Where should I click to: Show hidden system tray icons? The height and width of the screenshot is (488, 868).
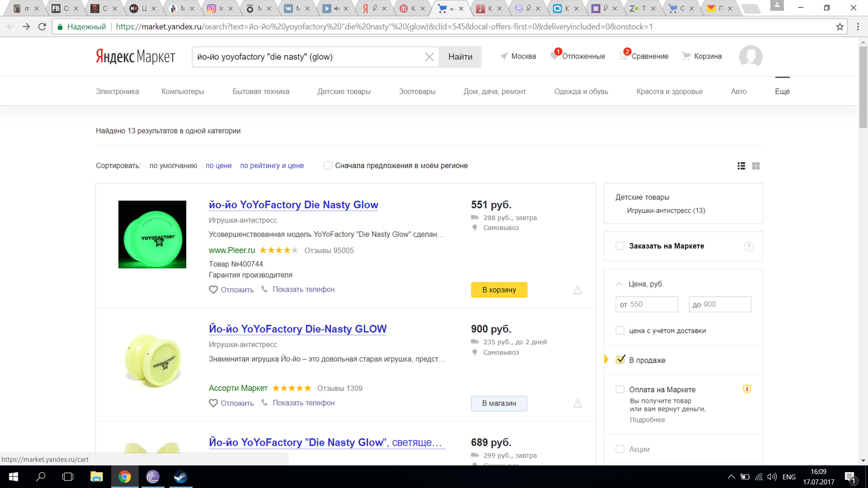731,477
